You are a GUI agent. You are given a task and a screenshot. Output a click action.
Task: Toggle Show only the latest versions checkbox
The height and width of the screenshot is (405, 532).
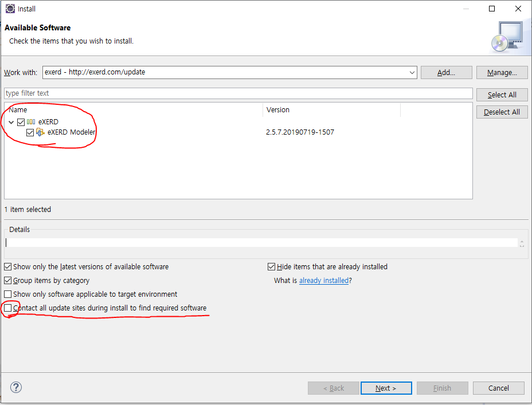tap(8, 267)
